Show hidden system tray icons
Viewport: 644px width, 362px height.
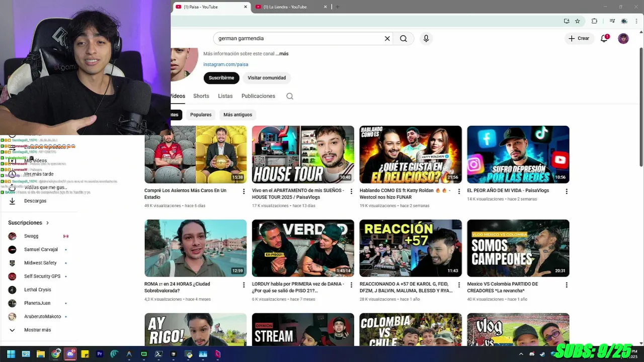click(521, 354)
